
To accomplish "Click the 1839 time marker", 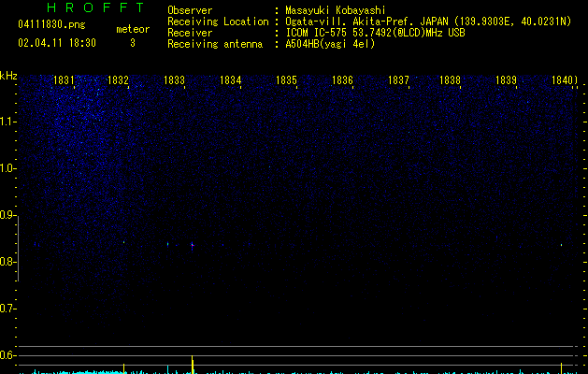I will point(506,80).
